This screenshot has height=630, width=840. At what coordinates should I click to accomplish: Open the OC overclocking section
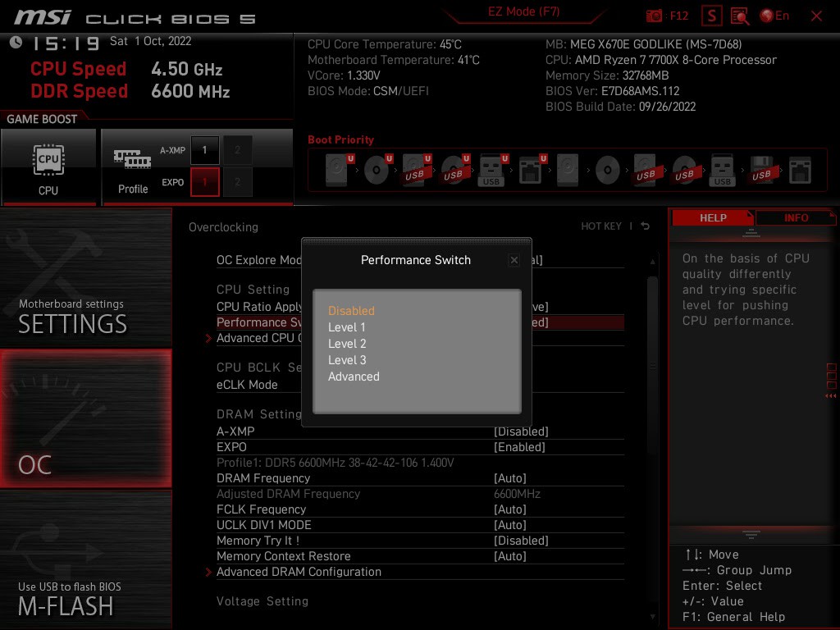point(85,418)
